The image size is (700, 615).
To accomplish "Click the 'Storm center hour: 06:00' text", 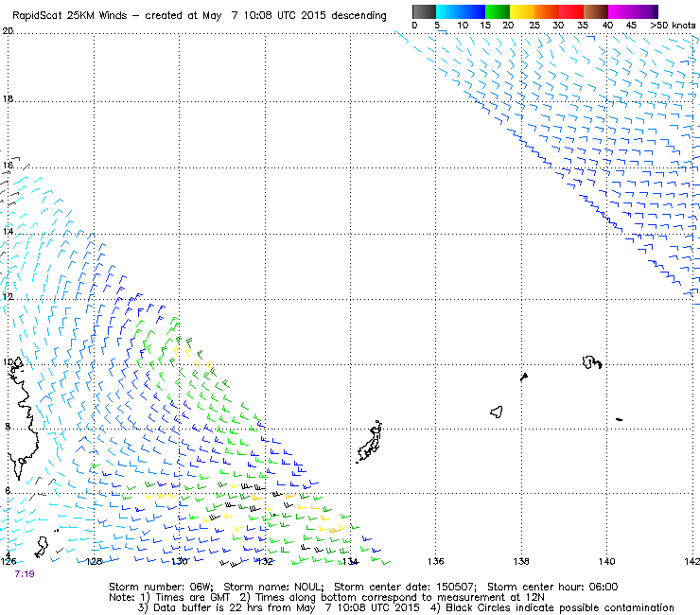I will coord(552,587).
